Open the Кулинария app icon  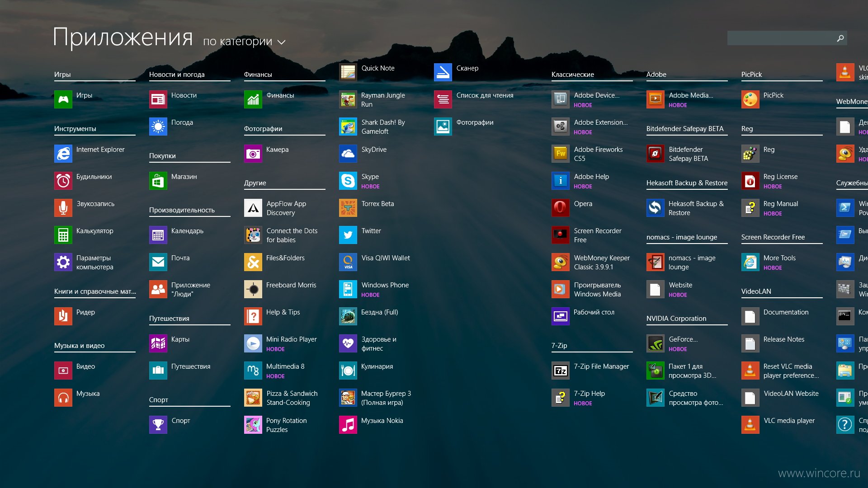click(x=348, y=371)
